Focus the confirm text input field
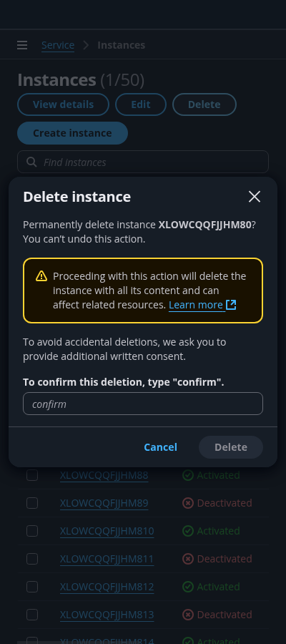Screen dimensions: 286x644 coord(143,404)
